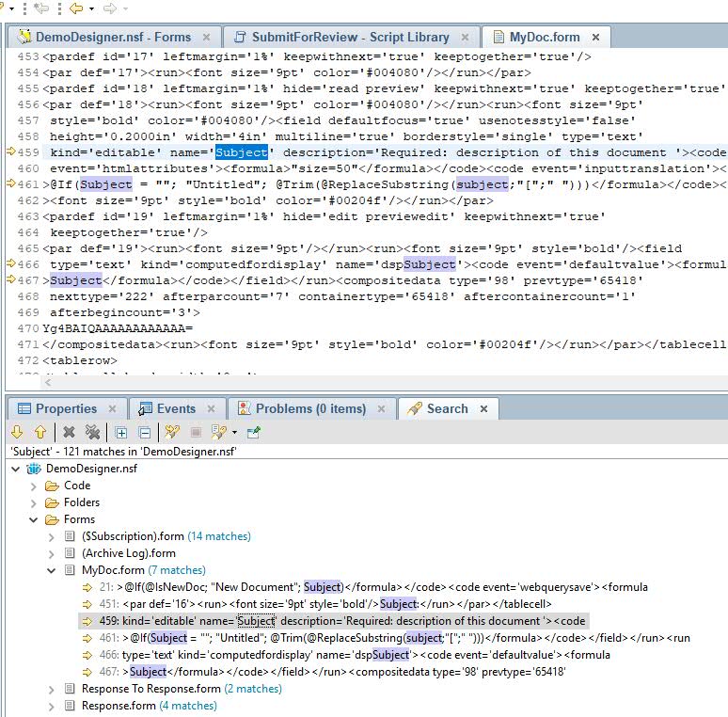Expand the Code folder in results
Screen dimensions: 728x717
tap(35, 486)
